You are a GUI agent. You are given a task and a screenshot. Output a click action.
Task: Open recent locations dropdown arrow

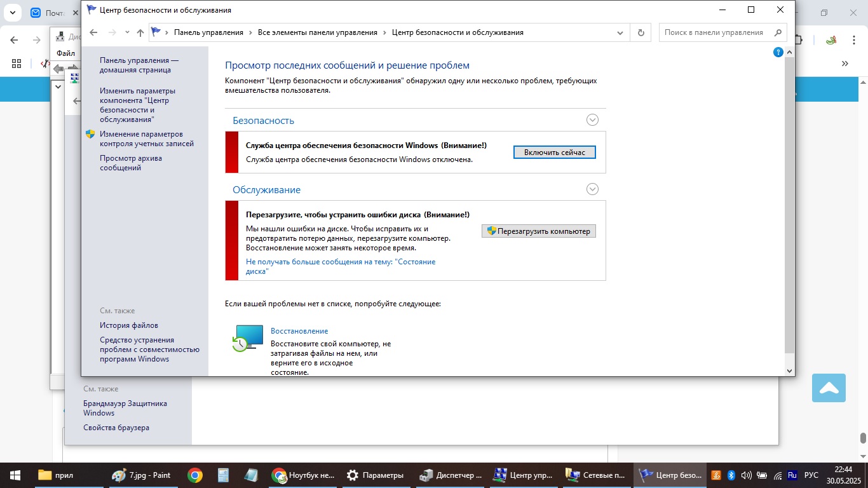(127, 32)
